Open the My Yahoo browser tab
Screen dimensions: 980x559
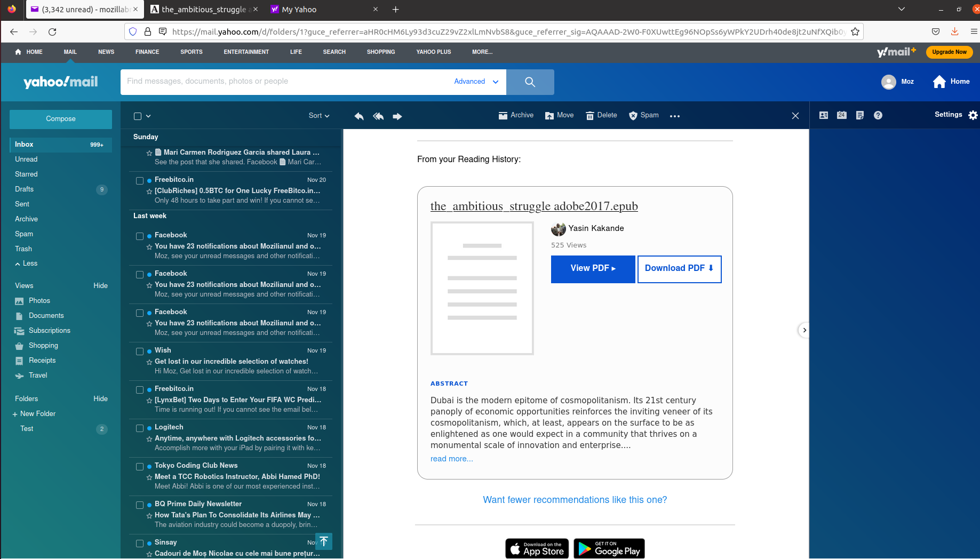click(x=300, y=9)
